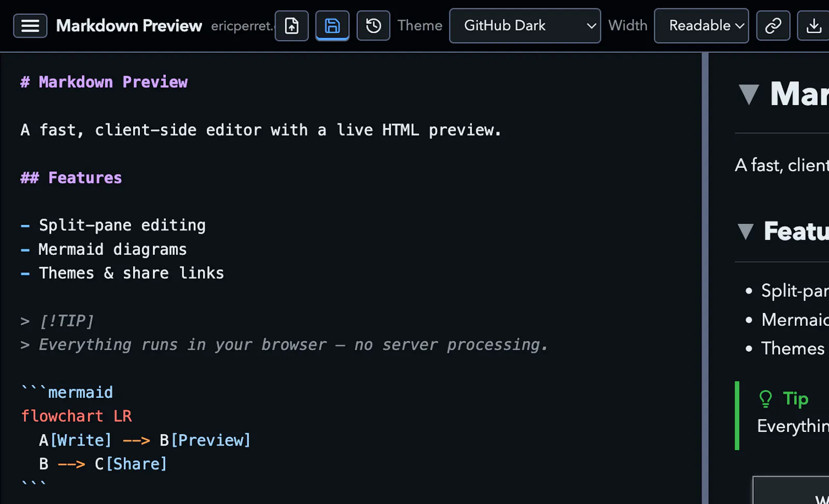
Task: Click the 'Themes & share links' editor line
Action: [122, 273]
